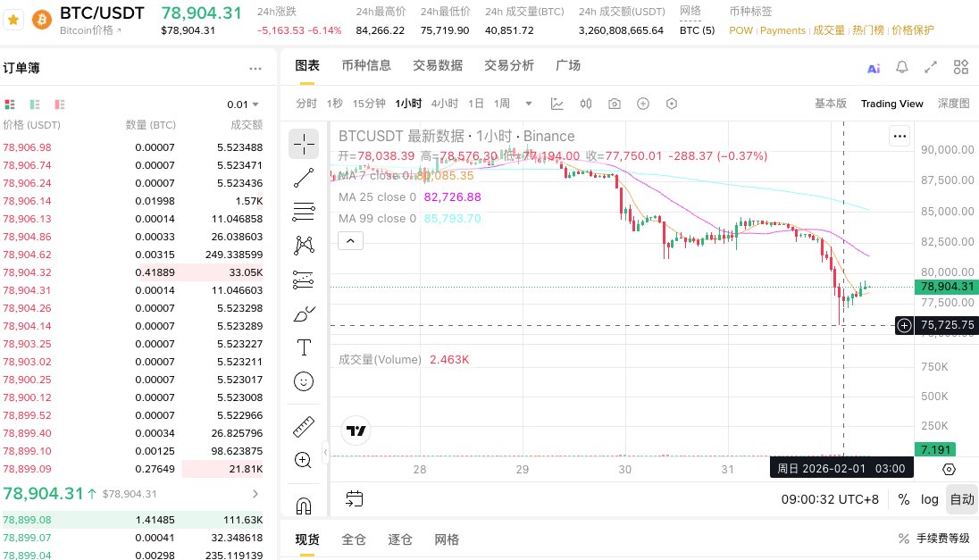Toggle log scale on price axis
Image resolution: width=979 pixels, height=560 pixels.
click(x=929, y=499)
